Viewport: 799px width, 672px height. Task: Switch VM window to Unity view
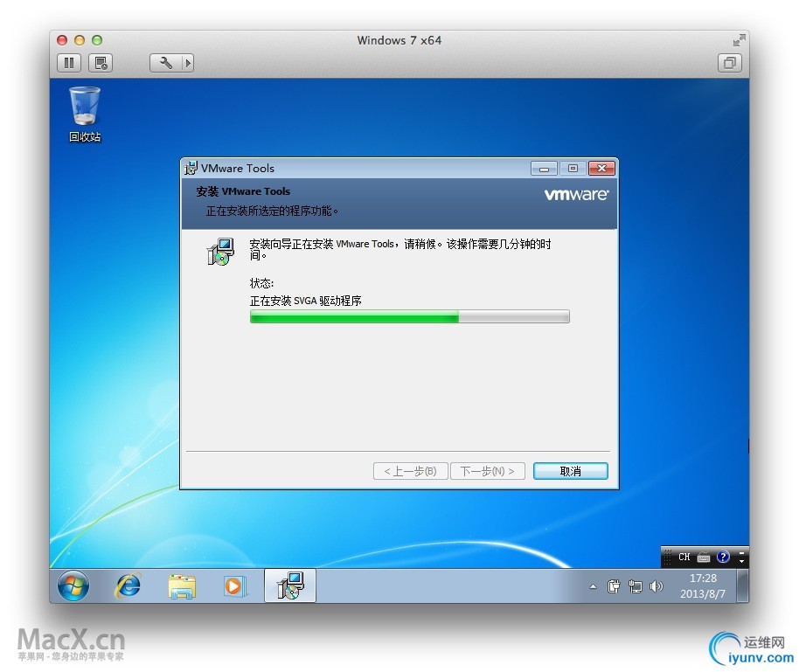click(730, 63)
